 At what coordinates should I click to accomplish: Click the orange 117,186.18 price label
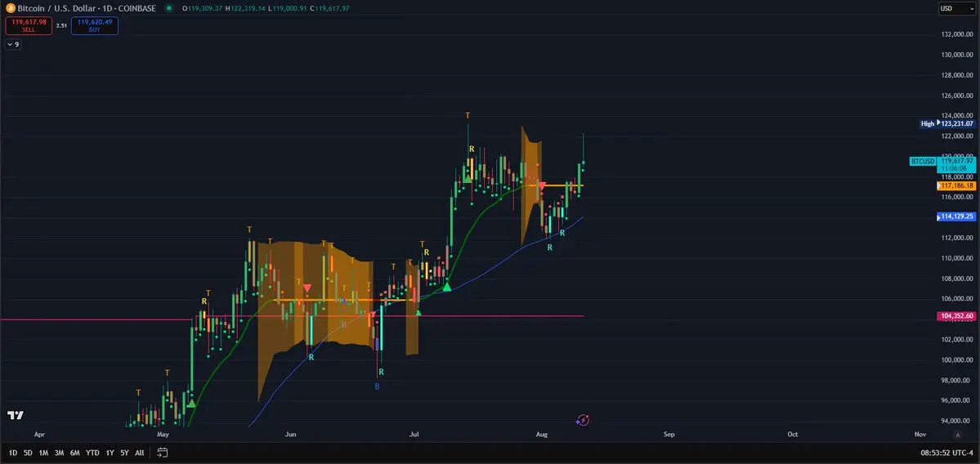[x=956, y=186]
